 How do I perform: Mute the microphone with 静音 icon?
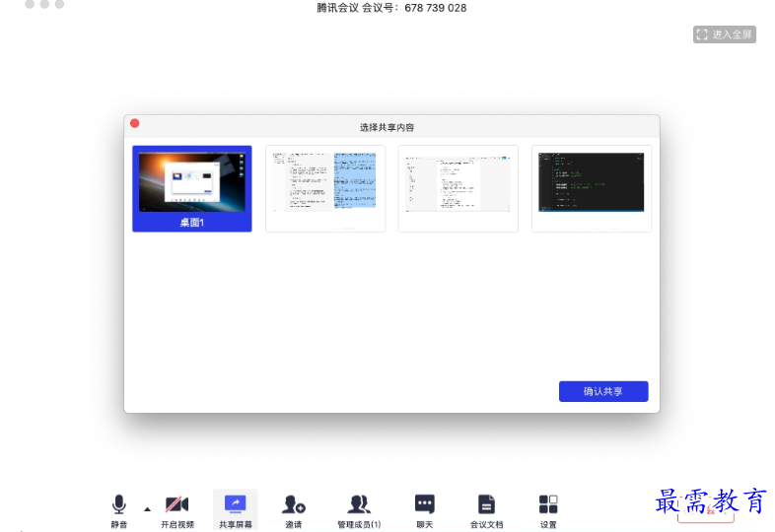point(118,510)
